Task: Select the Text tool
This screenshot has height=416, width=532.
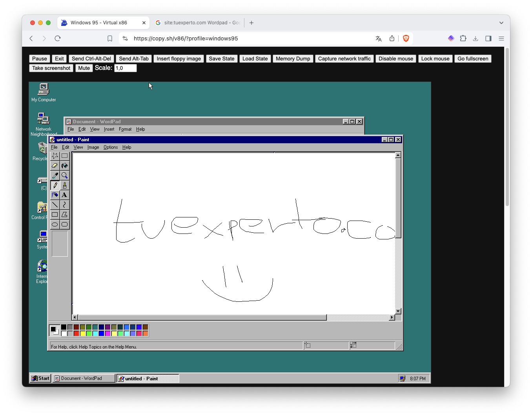Action: tap(65, 195)
